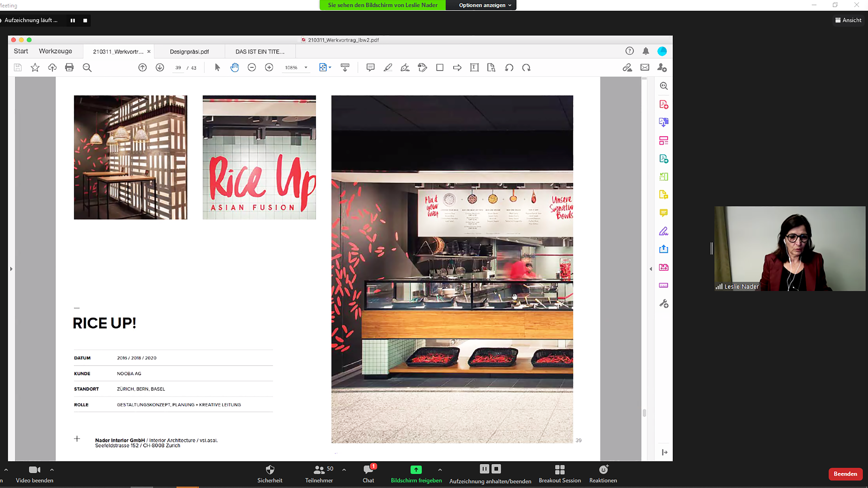
Task: Click the Print document icon
Action: (x=69, y=68)
